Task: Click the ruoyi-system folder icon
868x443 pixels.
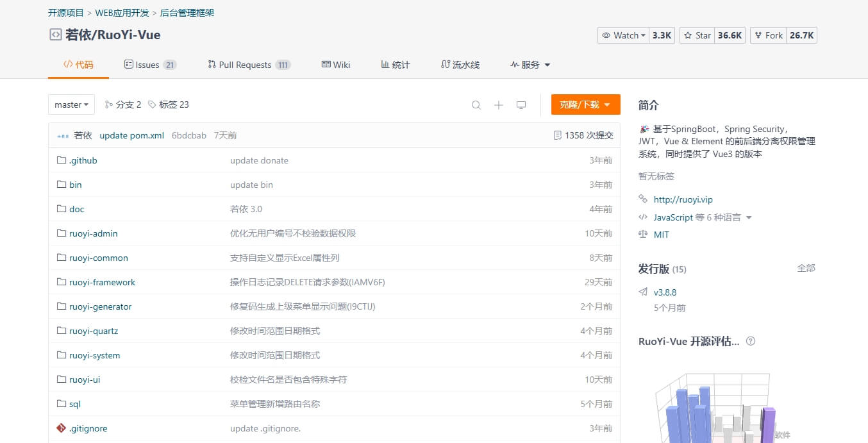Action: pos(62,355)
